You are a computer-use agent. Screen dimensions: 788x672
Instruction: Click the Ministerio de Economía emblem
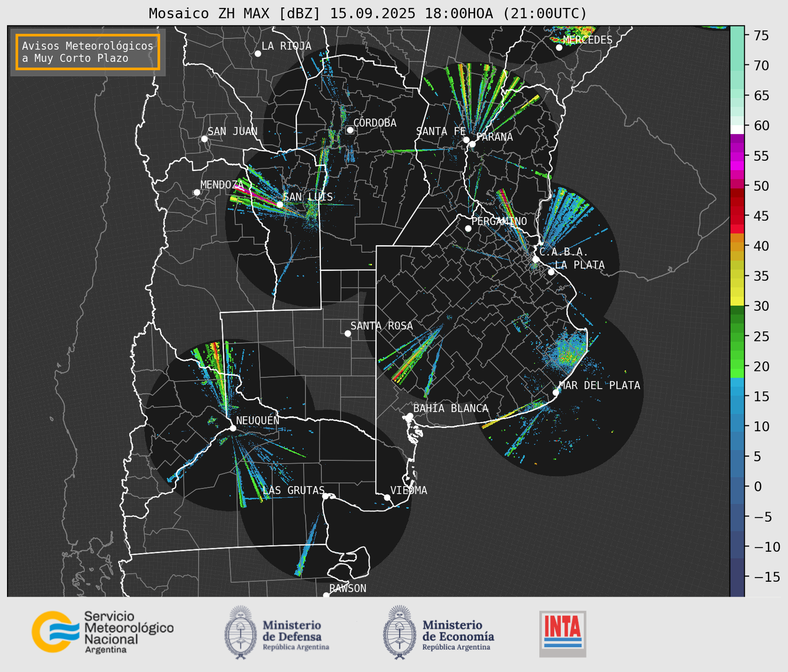tap(399, 632)
